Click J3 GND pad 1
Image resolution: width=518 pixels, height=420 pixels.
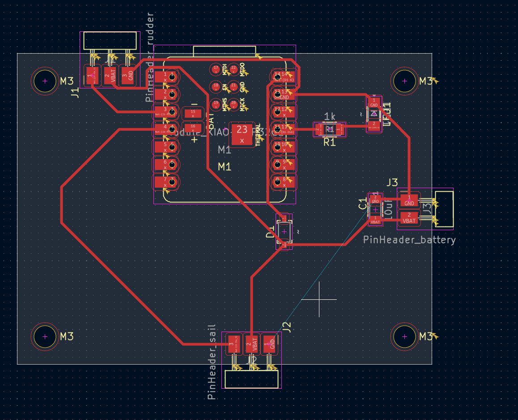click(x=409, y=200)
